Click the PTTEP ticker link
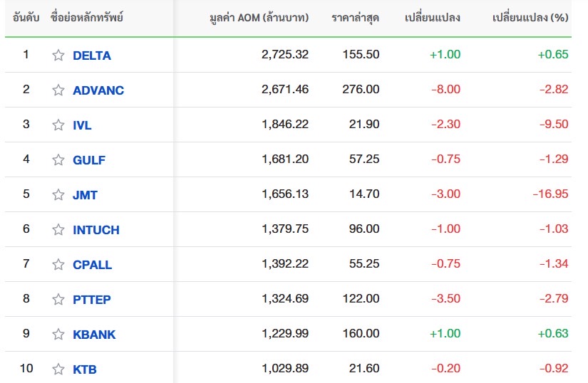The image size is (588, 383). (92, 300)
